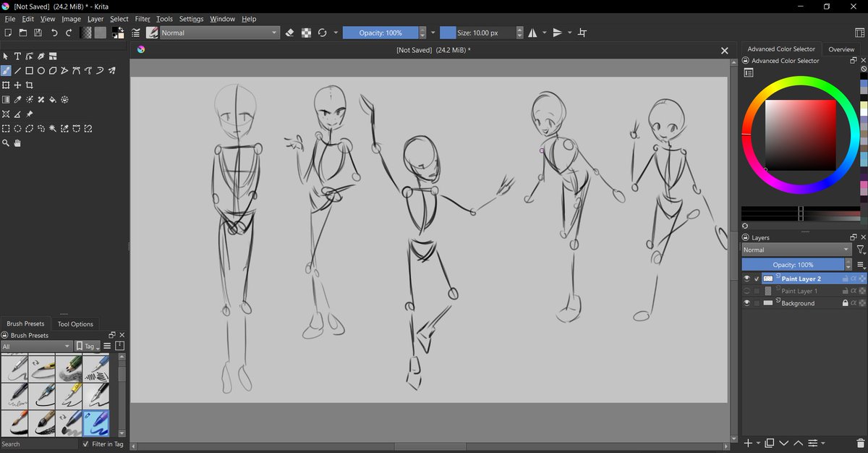Image resolution: width=868 pixels, height=453 pixels.
Task: Expand the All brush tag dropdown
Action: (x=36, y=347)
